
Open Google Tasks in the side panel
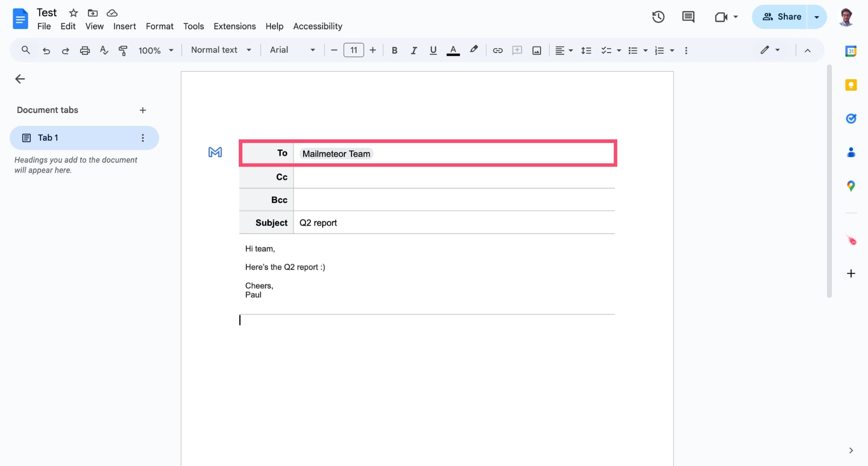tap(851, 118)
